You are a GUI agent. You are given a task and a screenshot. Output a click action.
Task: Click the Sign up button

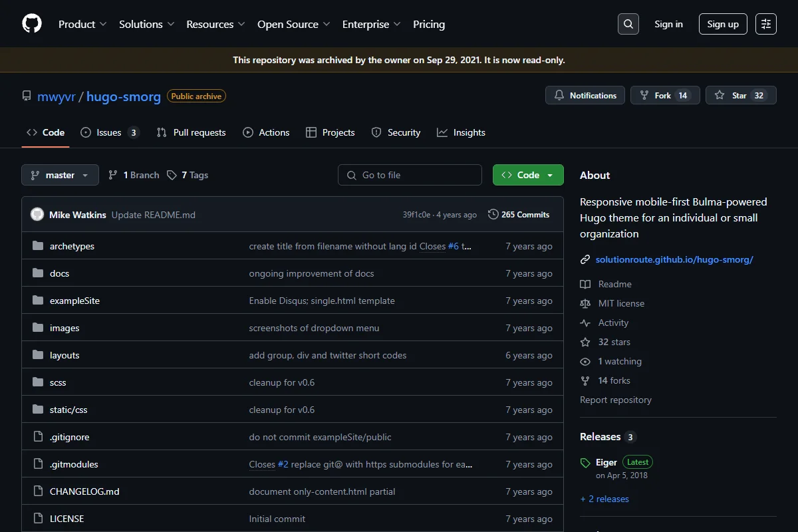pyautogui.click(x=723, y=24)
